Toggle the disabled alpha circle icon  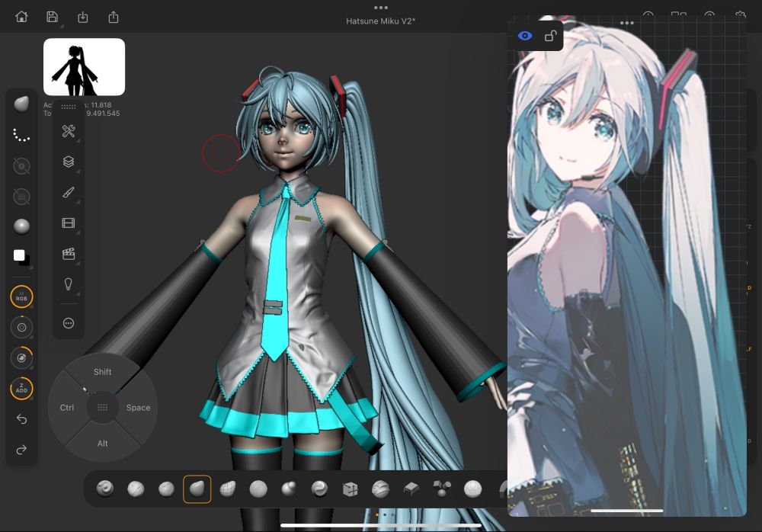21,166
